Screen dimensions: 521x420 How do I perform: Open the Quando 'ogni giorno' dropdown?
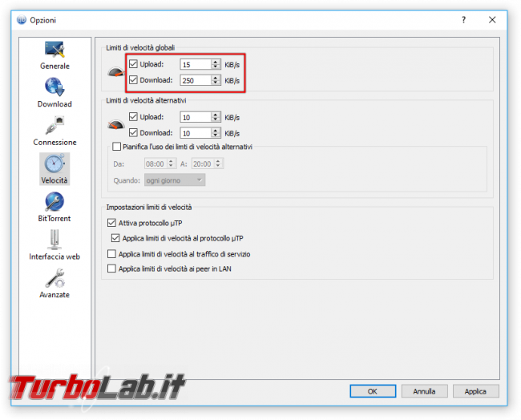click(175, 180)
